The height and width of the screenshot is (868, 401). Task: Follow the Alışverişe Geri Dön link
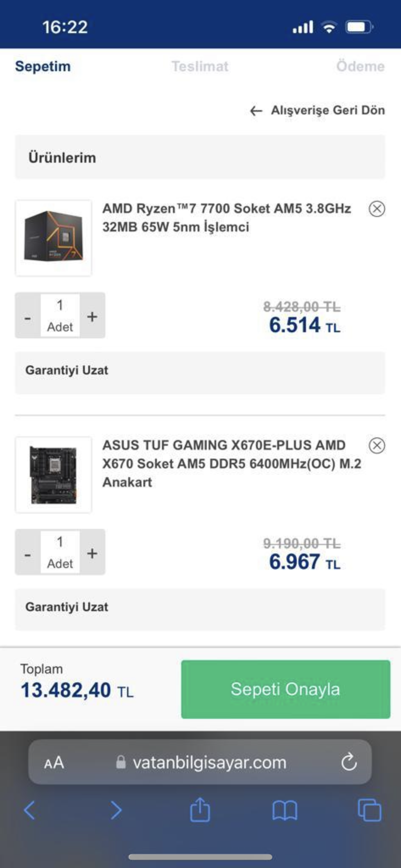(318, 110)
